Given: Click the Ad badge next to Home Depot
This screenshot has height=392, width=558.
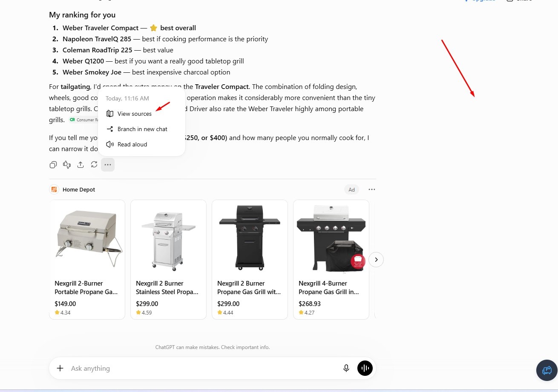Looking at the screenshot, I should coord(352,190).
